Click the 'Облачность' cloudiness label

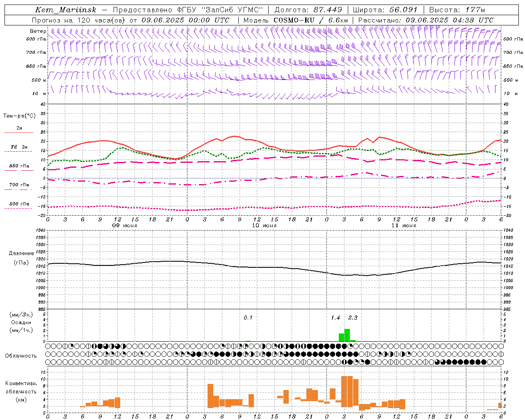click(21, 356)
